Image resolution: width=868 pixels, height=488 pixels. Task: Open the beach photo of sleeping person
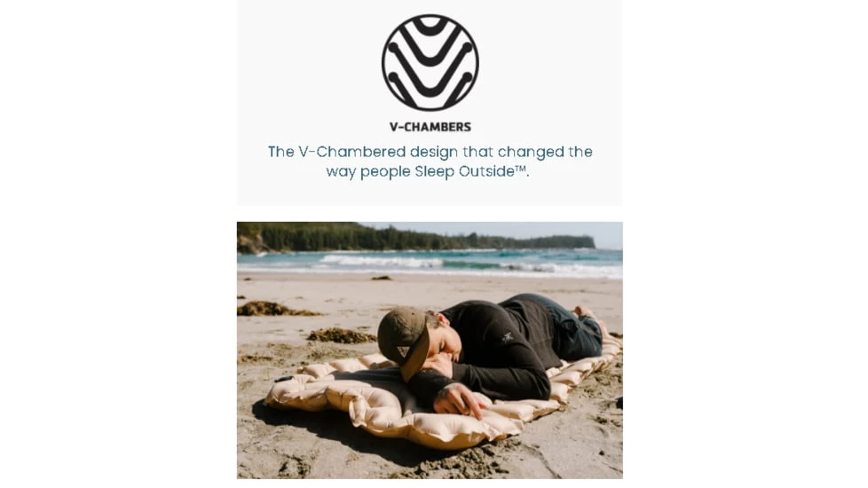click(x=430, y=350)
